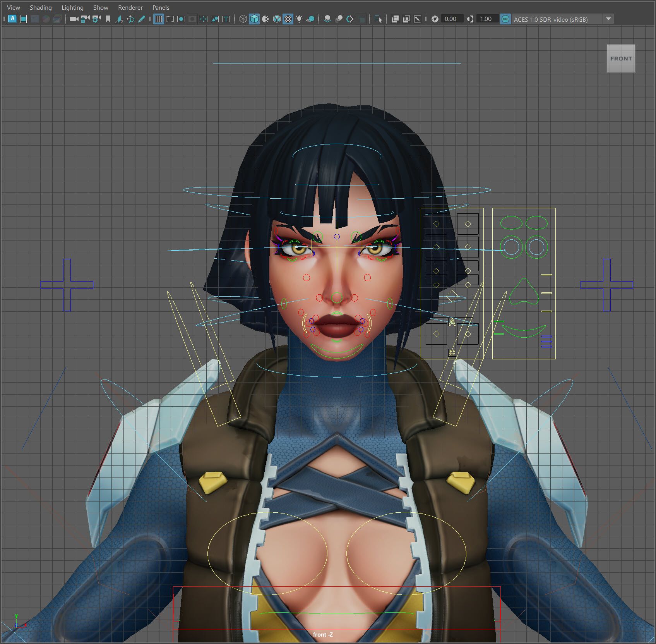The image size is (656, 644).
Task: Click the isolate select icon
Action: [378, 19]
